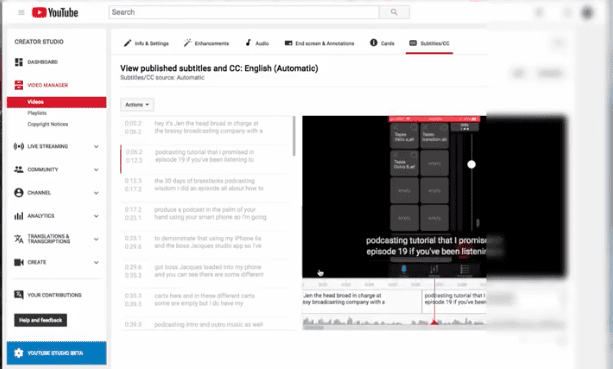Select the Subtitles/CC tab
This screenshot has height=369, width=613.
point(429,44)
